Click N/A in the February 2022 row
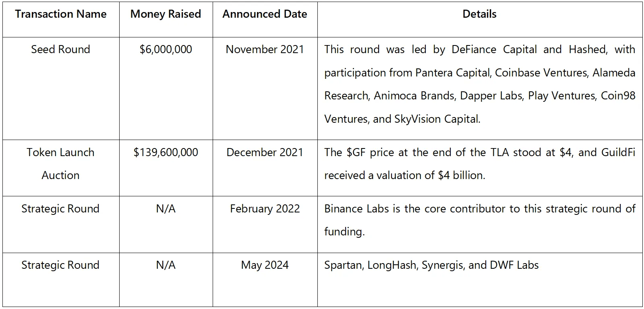Image resolution: width=644 pixels, height=309 pixels. pos(166,209)
